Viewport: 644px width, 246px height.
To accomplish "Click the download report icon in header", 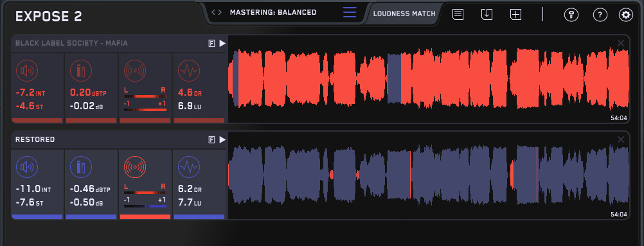I will pyautogui.click(x=487, y=14).
